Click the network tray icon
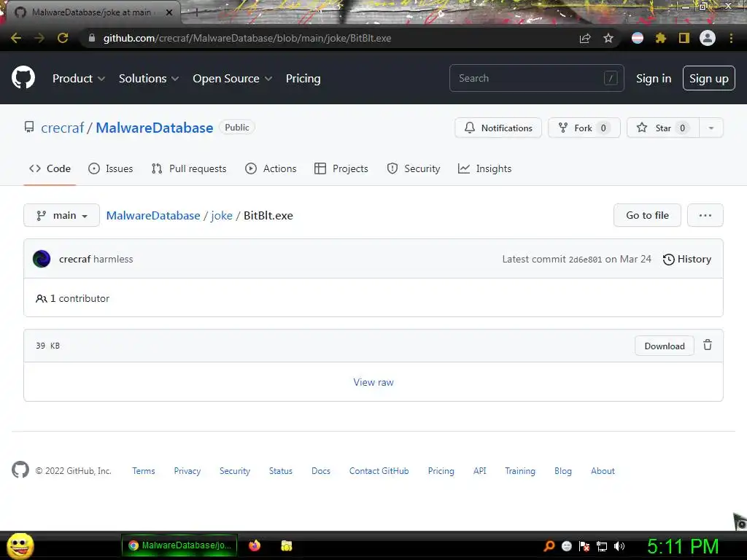The image size is (747, 560). [x=602, y=546]
